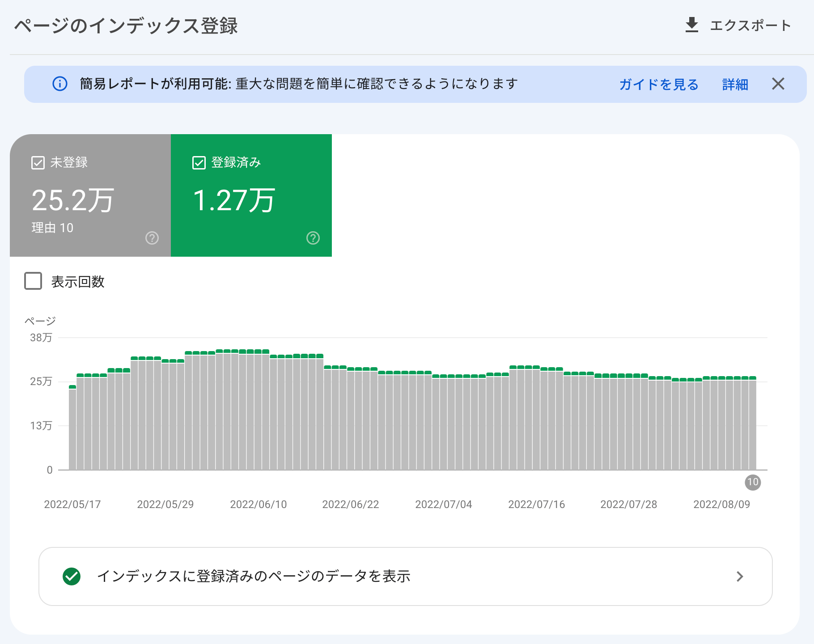Click the y-axis label 25万

click(41, 381)
